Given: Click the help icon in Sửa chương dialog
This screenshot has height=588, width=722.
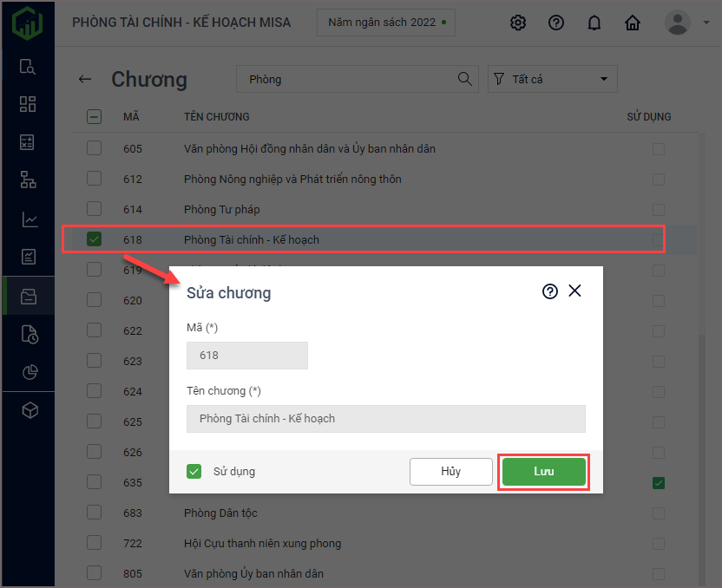Looking at the screenshot, I should point(549,291).
